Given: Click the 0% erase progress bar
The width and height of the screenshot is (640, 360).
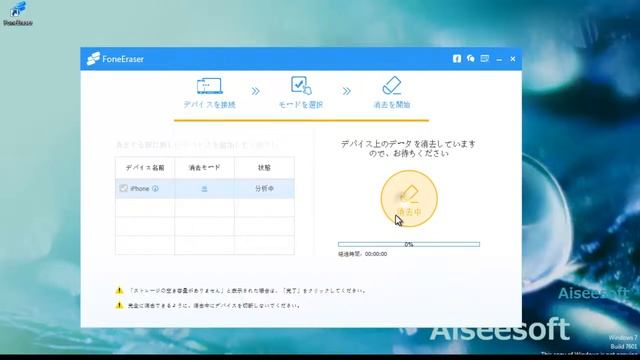Looking at the screenshot, I should pos(409,244).
